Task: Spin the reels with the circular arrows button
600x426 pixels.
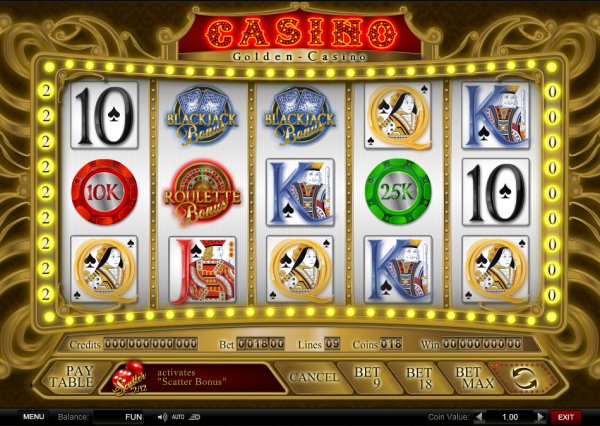Action: coord(524,377)
